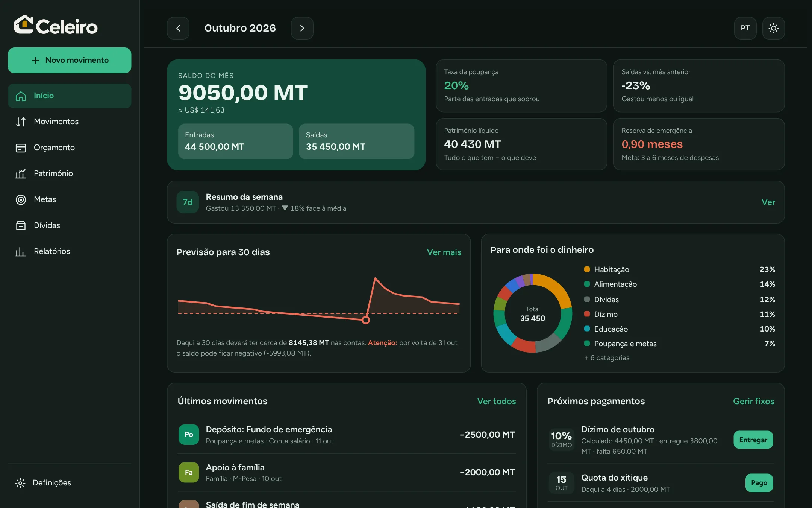Click the Entradas 44 500,00 MT card
Viewport: 812px width, 508px height.
coord(235,141)
